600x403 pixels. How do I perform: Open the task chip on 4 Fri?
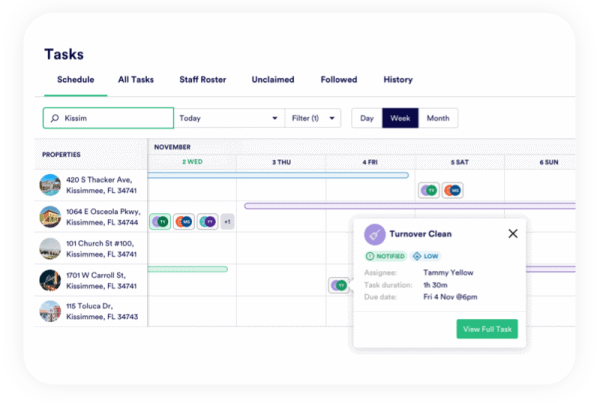pyautogui.click(x=340, y=286)
